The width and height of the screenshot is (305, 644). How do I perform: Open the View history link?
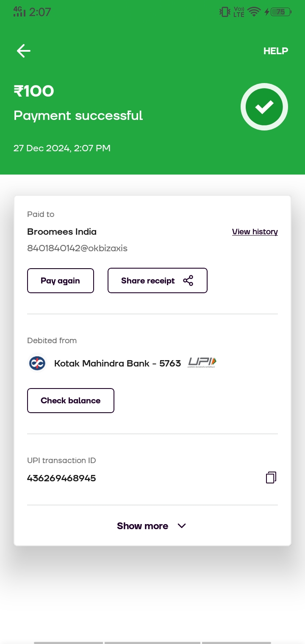point(255,232)
